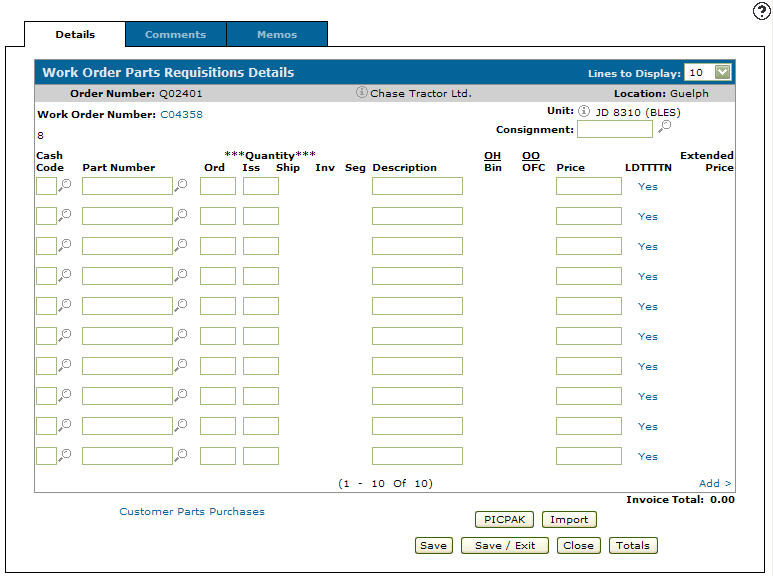Click first row Price field

(589, 186)
